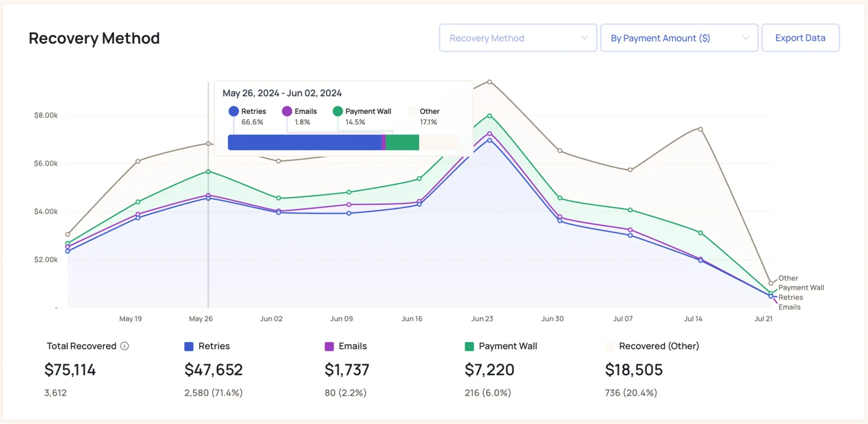Click the 2,580 (71.4%) Retries count
The width and height of the screenshot is (868, 424).
tap(213, 393)
